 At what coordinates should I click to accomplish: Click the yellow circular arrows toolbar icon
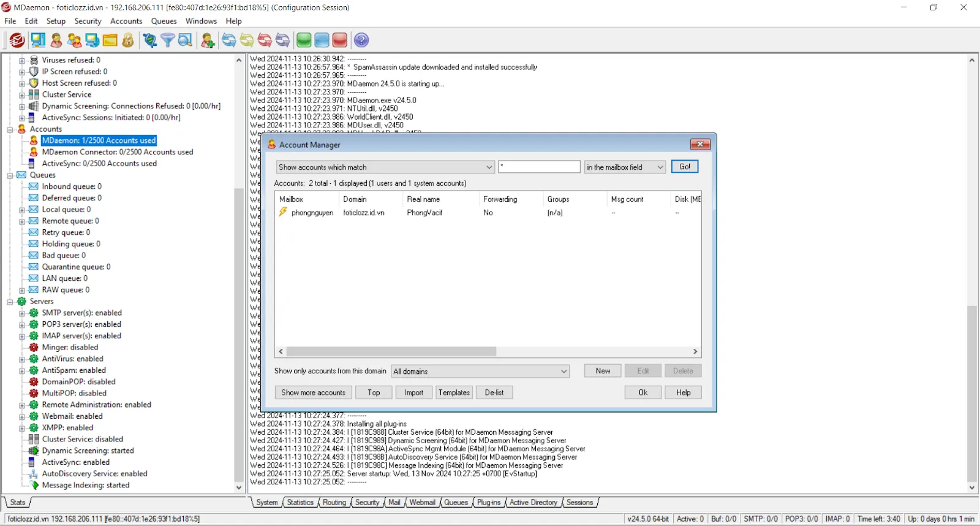[247, 40]
